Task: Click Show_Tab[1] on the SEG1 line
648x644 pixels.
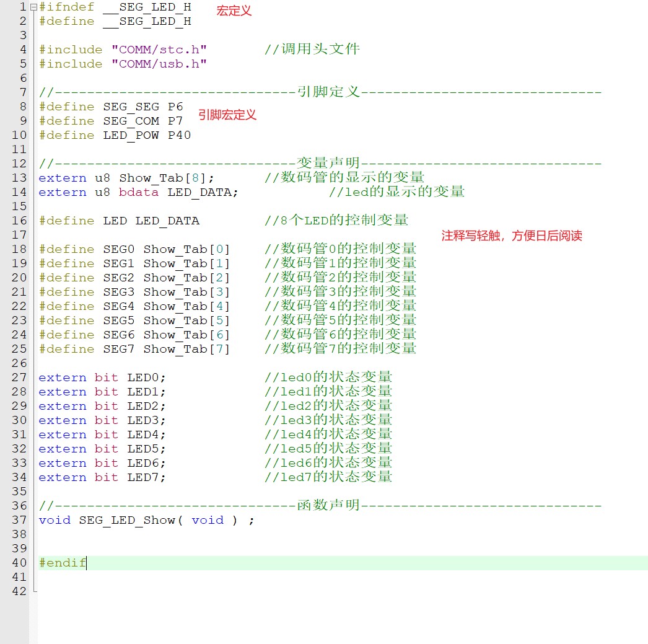Action: point(186,263)
